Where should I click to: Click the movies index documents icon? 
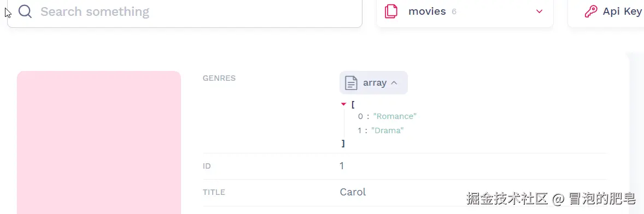pos(391,11)
